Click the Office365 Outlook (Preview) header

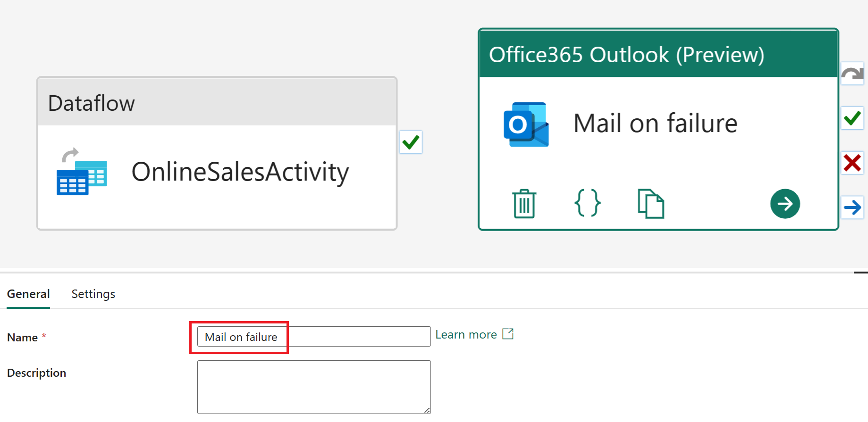[626, 55]
